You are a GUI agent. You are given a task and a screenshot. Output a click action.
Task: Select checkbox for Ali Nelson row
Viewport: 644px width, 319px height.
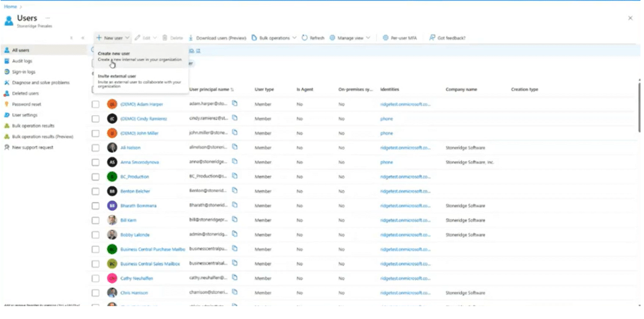click(x=96, y=148)
